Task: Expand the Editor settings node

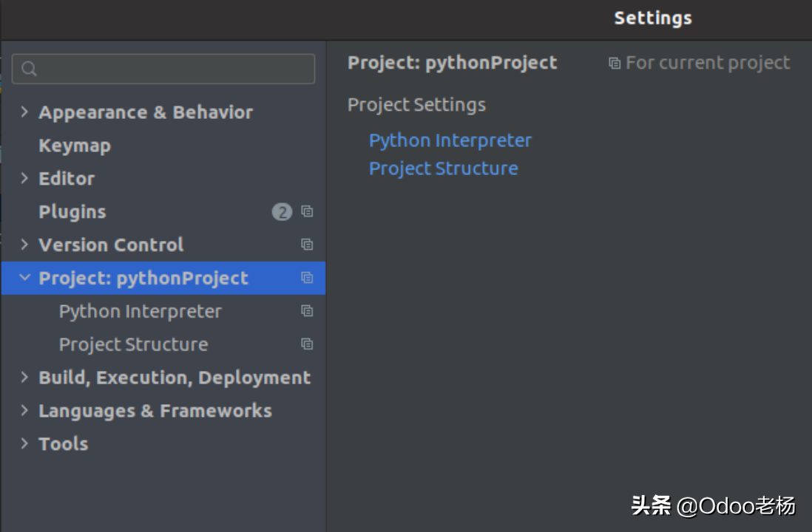Action: [24, 178]
